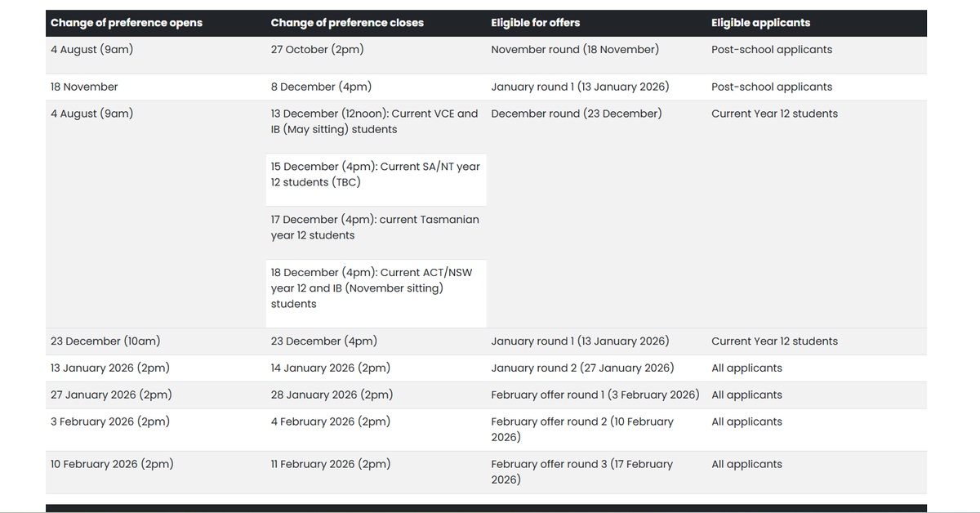Select the "27 October (2pm)" closing date cell

coord(317,50)
